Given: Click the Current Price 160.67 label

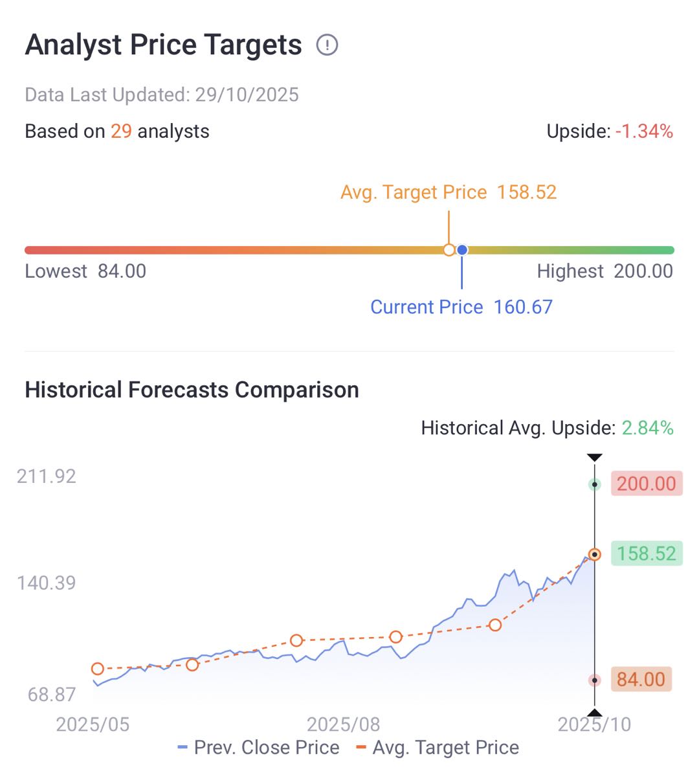Looking at the screenshot, I should click(x=461, y=307).
